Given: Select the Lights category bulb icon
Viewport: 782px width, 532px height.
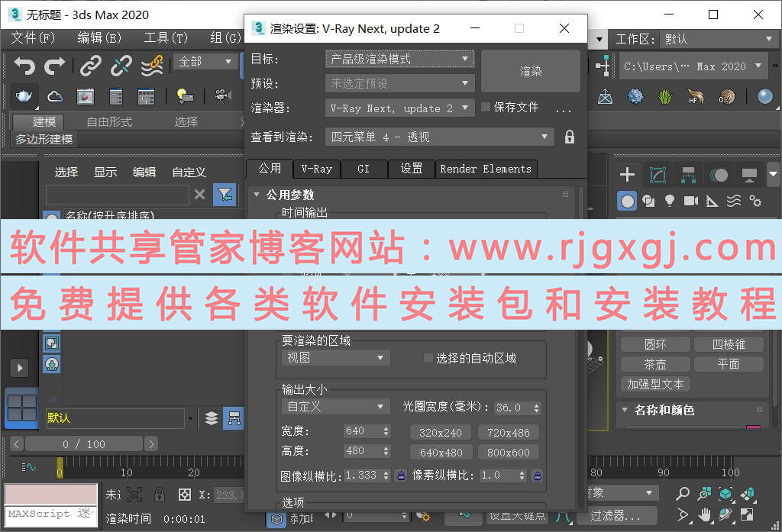Looking at the screenshot, I should click(669, 201).
